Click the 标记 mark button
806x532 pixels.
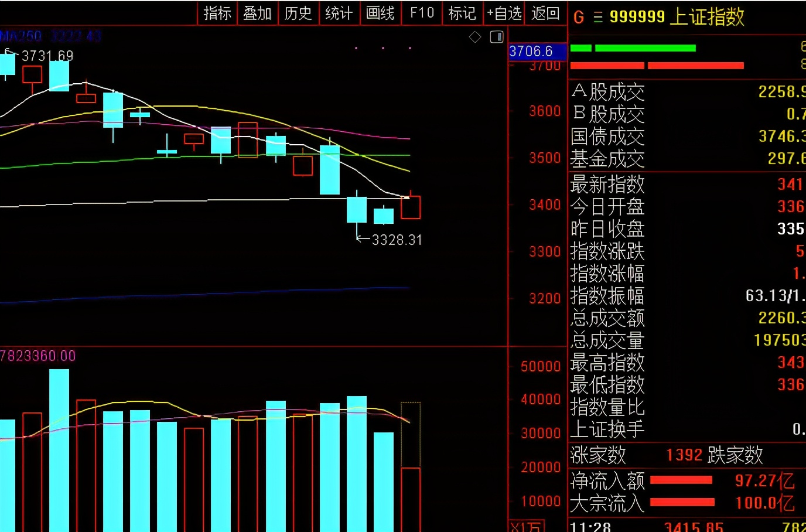[x=462, y=13]
